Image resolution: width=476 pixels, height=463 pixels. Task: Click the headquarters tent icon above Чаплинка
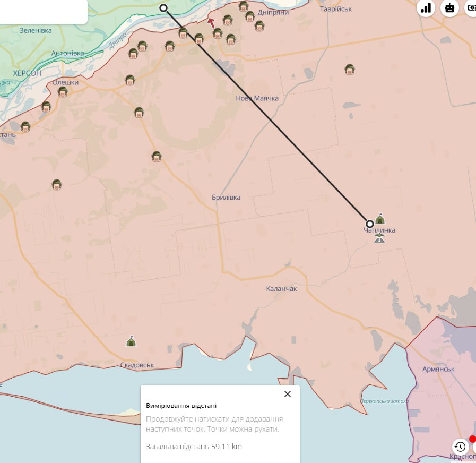pos(380,218)
